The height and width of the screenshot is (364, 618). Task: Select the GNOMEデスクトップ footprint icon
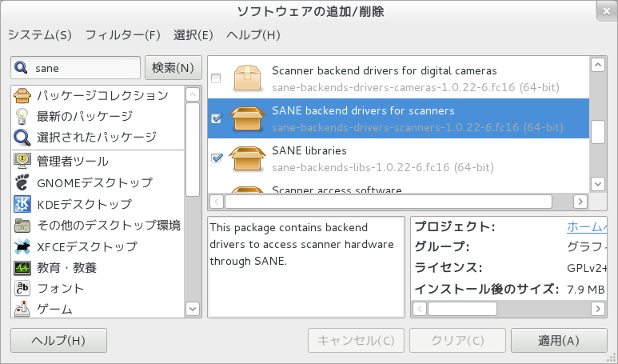click(x=22, y=182)
